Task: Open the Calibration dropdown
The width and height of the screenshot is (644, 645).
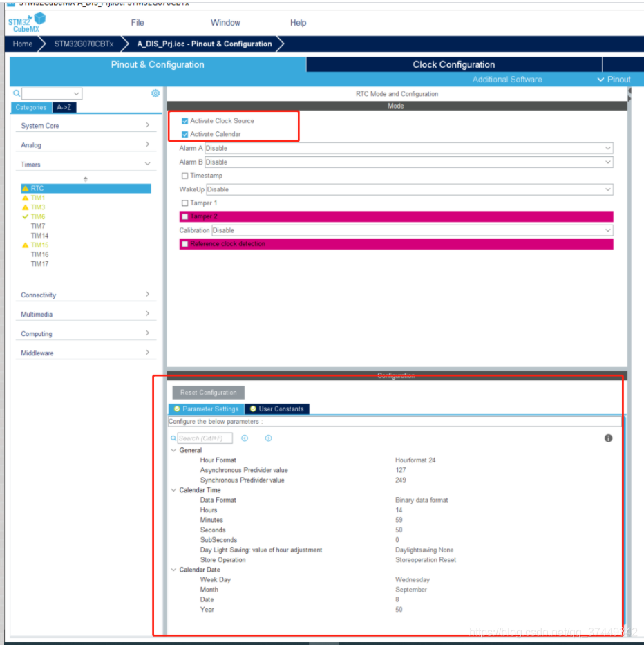Action: click(x=413, y=230)
